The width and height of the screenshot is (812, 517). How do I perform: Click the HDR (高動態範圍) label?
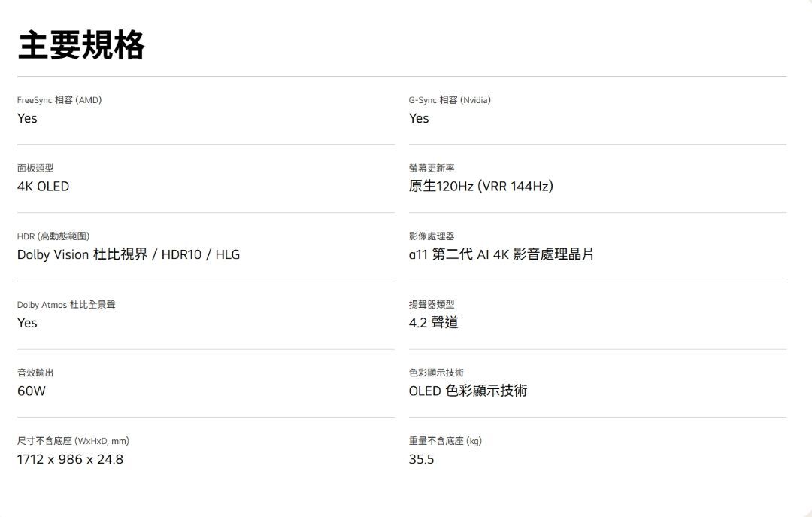coord(53,236)
